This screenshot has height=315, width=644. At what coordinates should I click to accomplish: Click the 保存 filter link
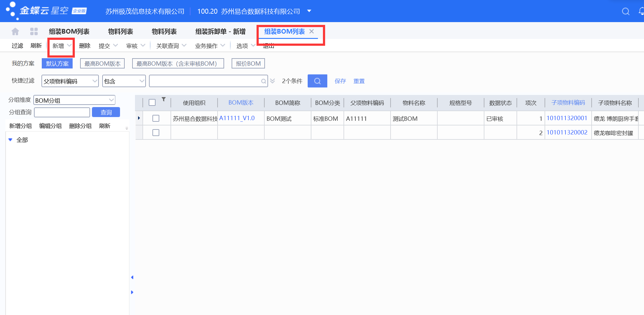(x=340, y=81)
